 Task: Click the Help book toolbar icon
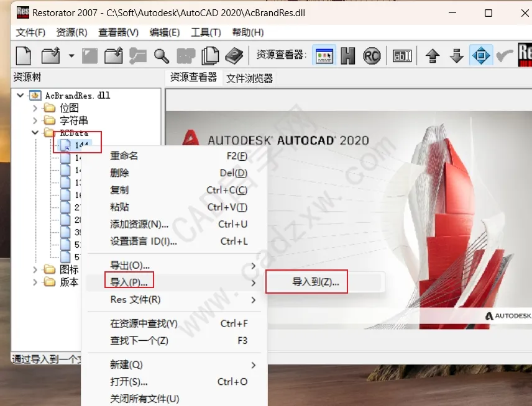point(234,56)
